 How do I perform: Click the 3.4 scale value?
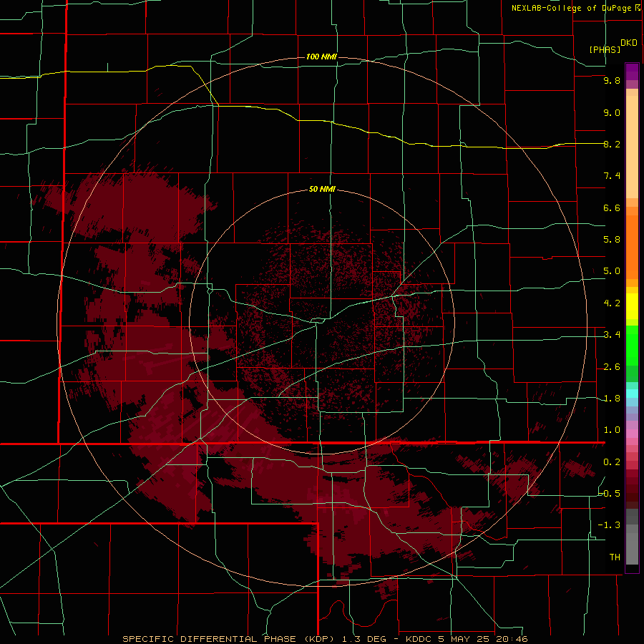coord(612,335)
